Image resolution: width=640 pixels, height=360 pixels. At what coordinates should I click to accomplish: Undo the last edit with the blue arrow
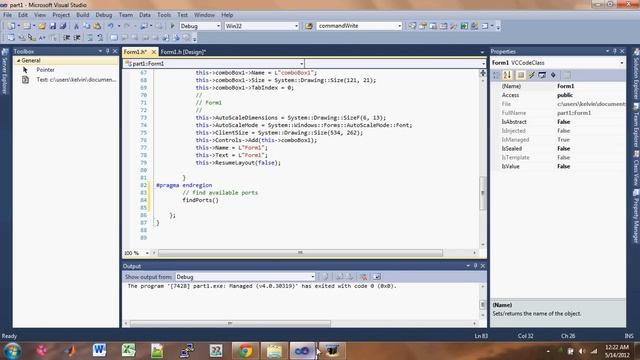(111, 26)
